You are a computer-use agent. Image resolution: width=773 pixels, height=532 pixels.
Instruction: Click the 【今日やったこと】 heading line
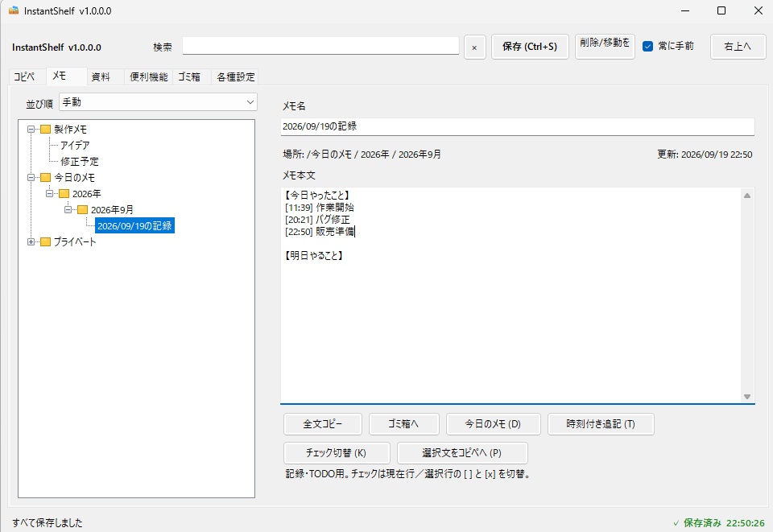pos(317,195)
